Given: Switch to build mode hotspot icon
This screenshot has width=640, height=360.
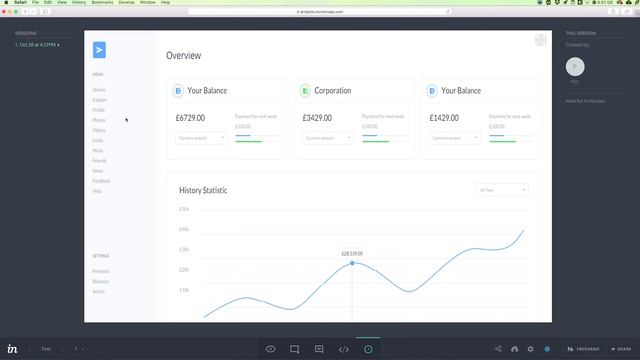Looking at the screenshot, I should (295, 349).
